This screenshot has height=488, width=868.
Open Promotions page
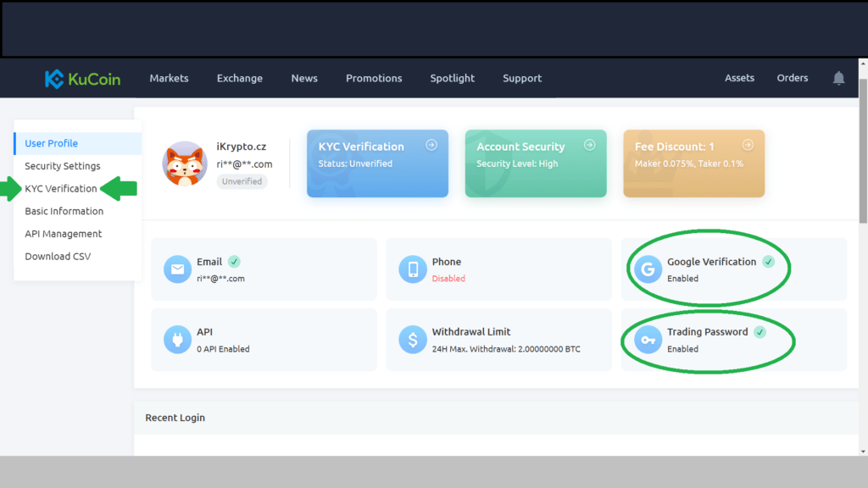coord(374,79)
